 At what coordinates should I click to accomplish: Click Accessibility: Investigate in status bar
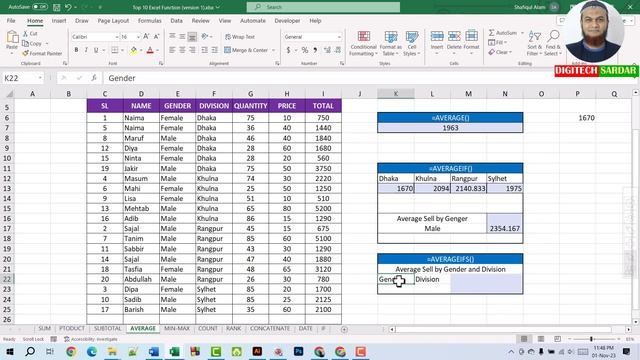[x=91, y=339]
